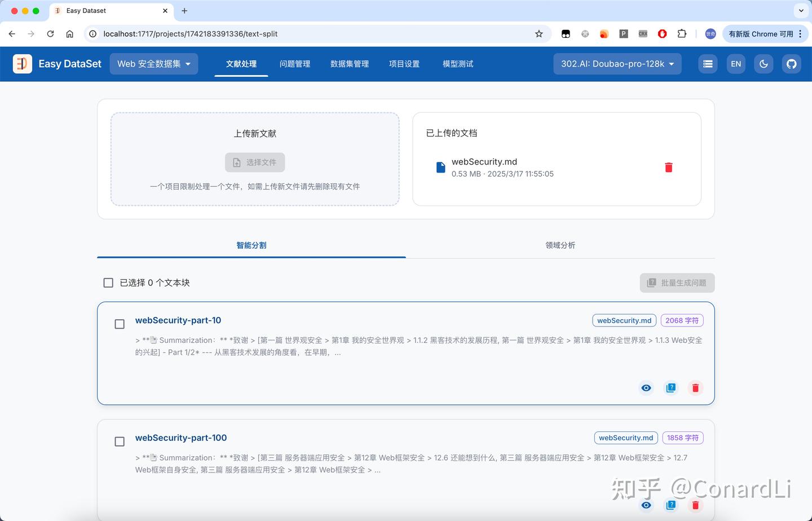Delete webSecurity.md with the red trash icon

[x=669, y=167]
